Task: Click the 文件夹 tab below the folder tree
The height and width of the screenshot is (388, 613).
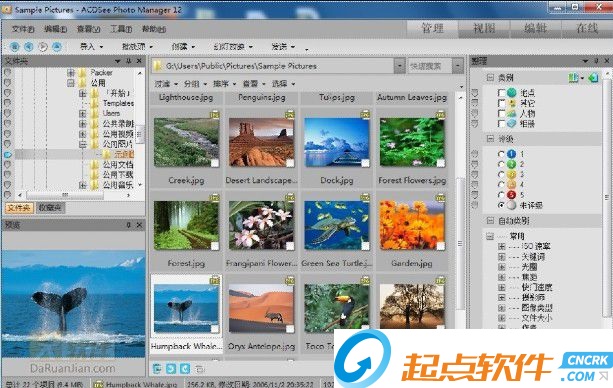Action: 19,208
